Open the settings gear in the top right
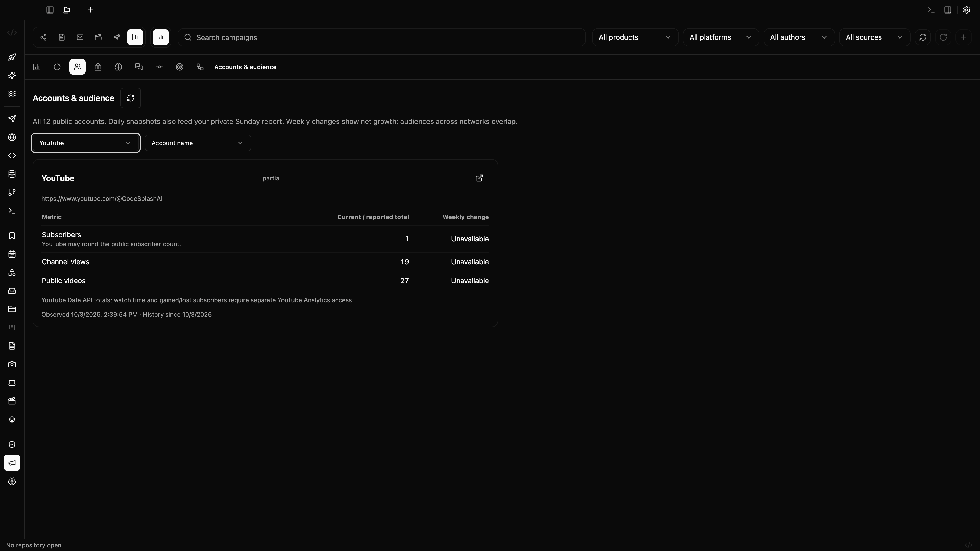Screen dimensions: 980x551 [x=967, y=10]
